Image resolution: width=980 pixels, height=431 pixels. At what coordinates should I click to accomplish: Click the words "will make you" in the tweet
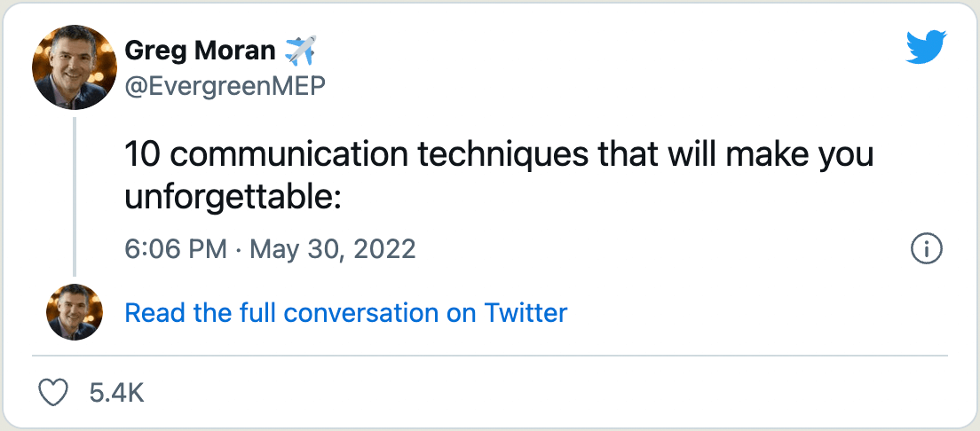point(775,154)
